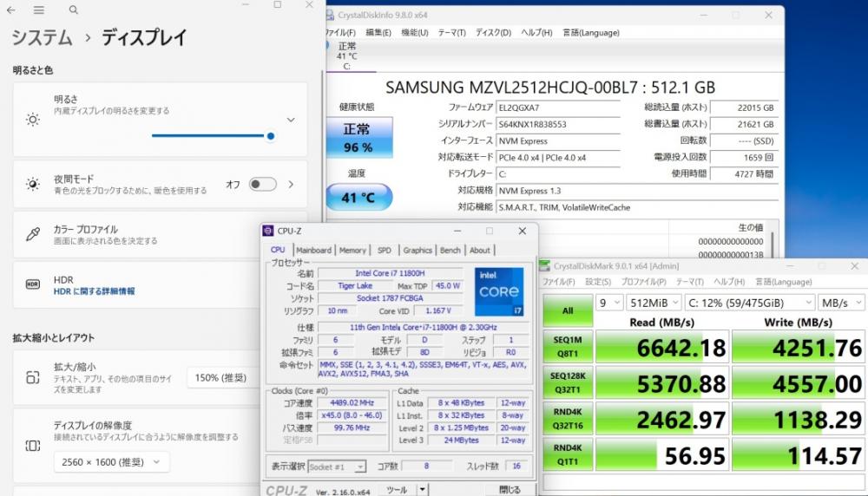Viewport: 868px width, 496px height.
Task: Expand the brightness settings chevron
Action: pyautogui.click(x=291, y=120)
